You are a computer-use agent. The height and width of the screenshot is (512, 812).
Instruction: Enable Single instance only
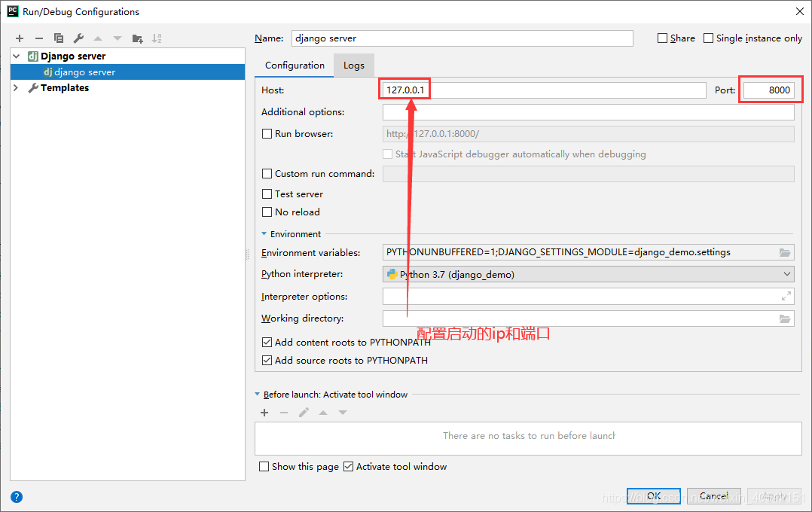pyautogui.click(x=708, y=38)
